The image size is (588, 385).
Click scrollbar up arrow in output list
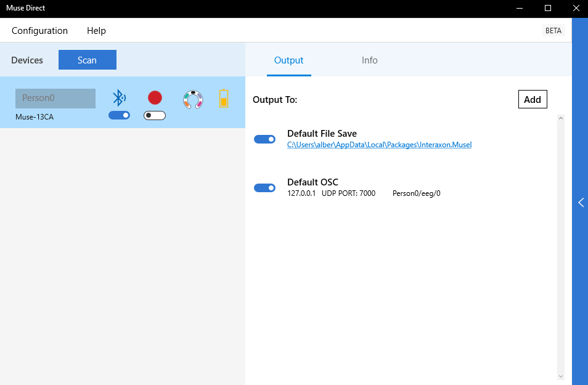point(561,118)
